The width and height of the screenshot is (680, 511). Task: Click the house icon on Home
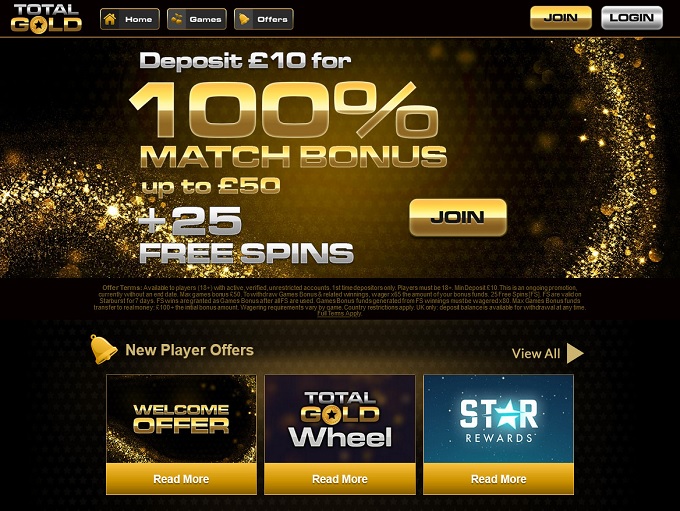pyautogui.click(x=111, y=19)
